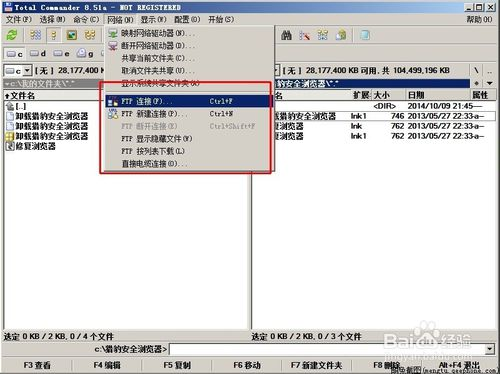Image resolution: width=500 pixels, height=374 pixels.
Task: Click F5 复制 button
Action: click(x=177, y=365)
